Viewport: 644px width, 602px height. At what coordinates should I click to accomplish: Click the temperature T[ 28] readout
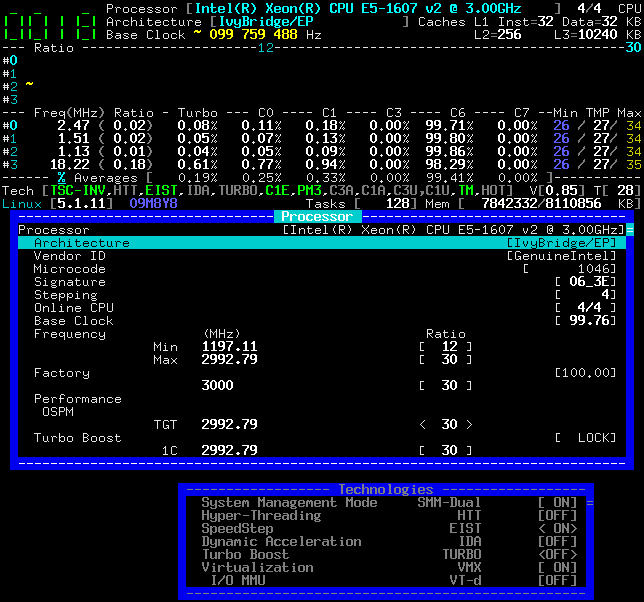click(617, 191)
